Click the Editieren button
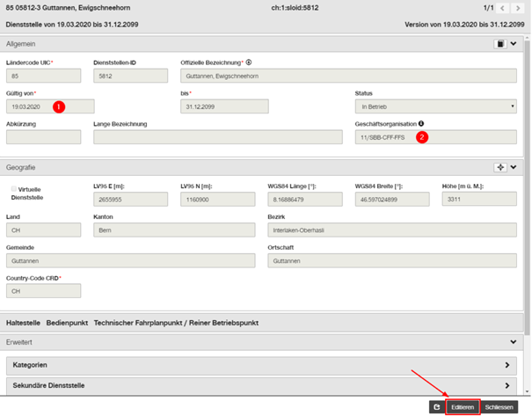 (463, 407)
